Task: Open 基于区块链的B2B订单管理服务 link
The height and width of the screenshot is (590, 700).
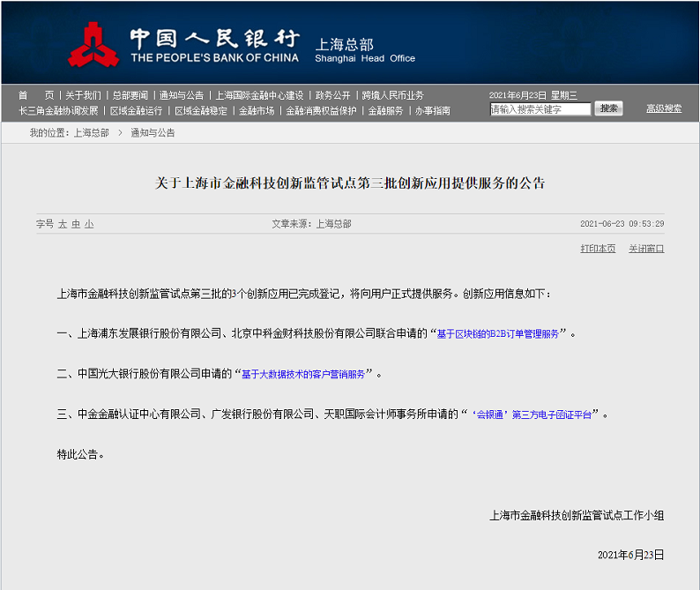Action: 498,333
